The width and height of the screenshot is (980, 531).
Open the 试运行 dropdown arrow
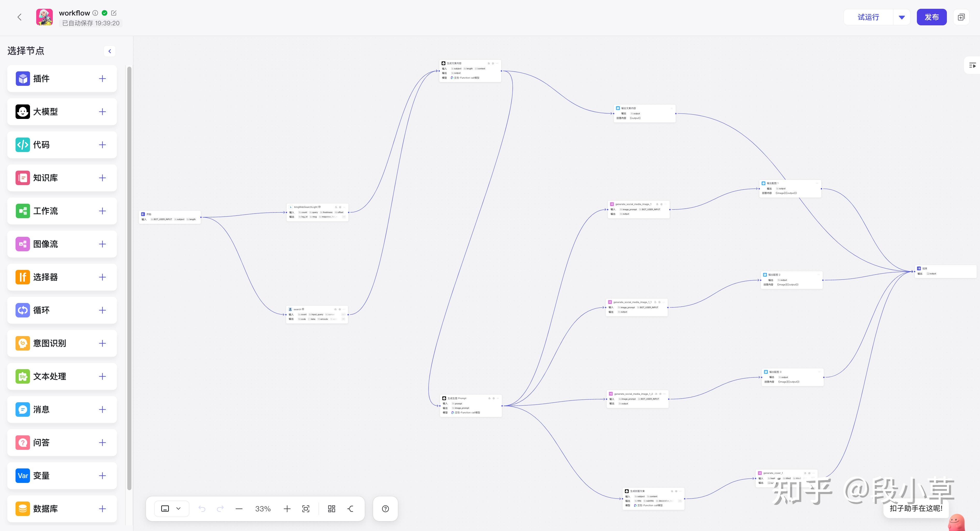901,17
